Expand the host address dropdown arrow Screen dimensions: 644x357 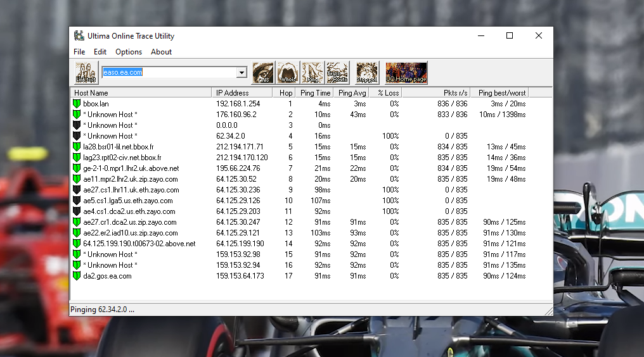coord(241,73)
